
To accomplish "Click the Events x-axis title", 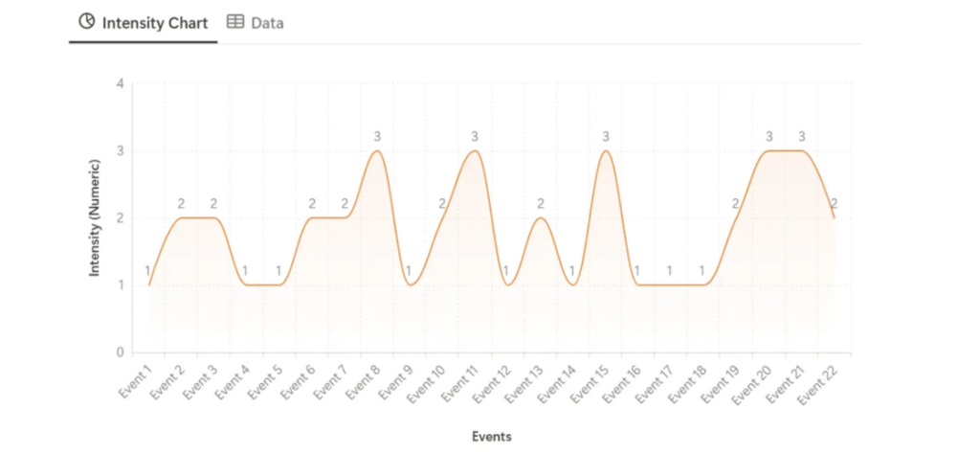I will tap(492, 437).
